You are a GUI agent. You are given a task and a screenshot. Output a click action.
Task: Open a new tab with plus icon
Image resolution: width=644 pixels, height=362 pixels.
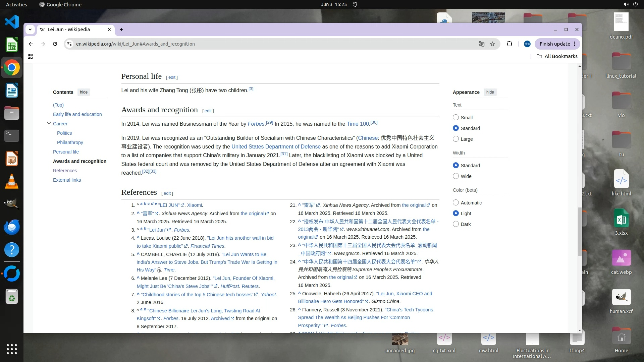[121, 29]
